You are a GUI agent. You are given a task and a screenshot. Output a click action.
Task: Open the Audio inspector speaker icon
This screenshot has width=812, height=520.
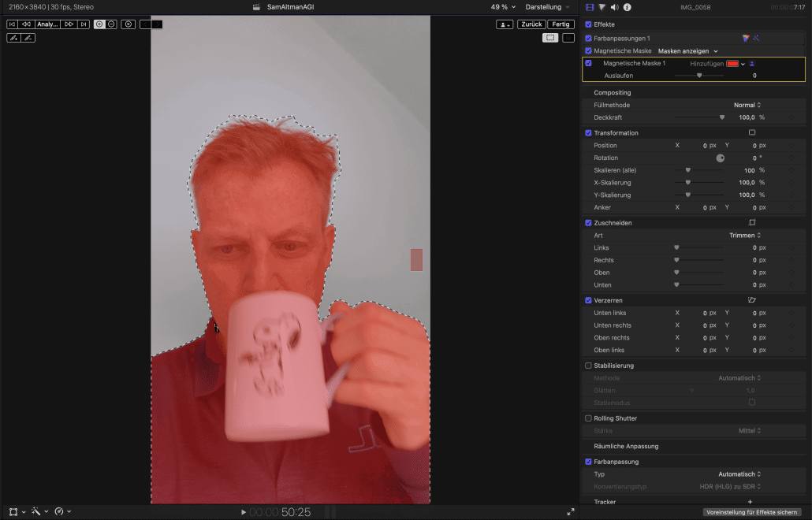tap(614, 7)
